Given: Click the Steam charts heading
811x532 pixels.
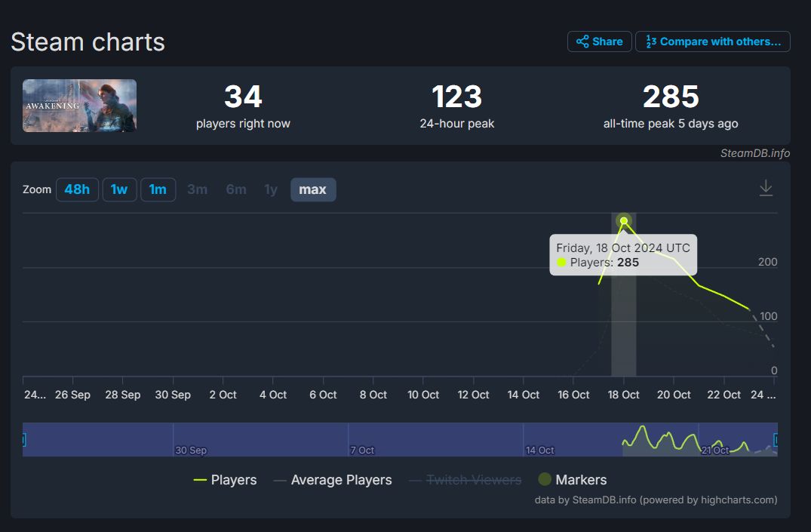Looking at the screenshot, I should 88,42.
